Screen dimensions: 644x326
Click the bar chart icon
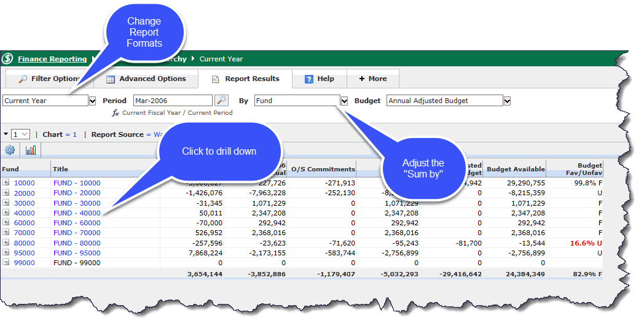[31, 150]
